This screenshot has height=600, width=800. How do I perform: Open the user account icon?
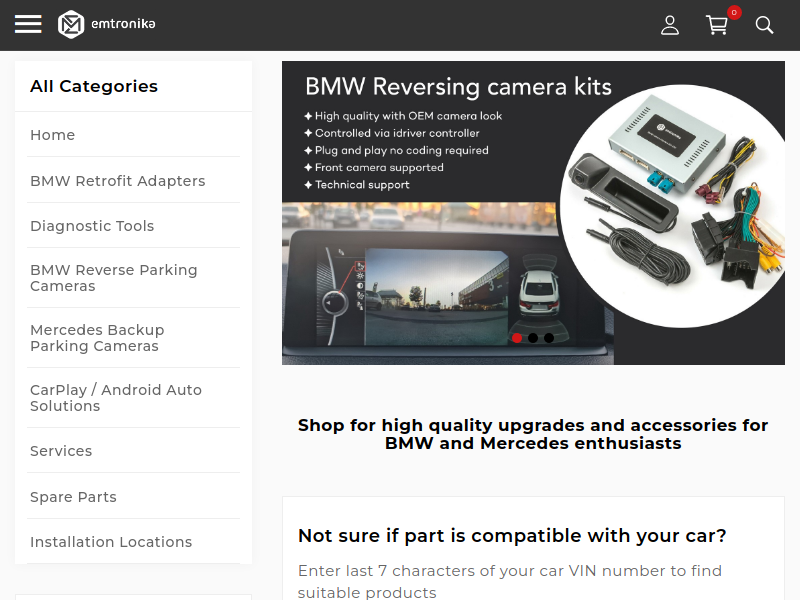(x=670, y=25)
